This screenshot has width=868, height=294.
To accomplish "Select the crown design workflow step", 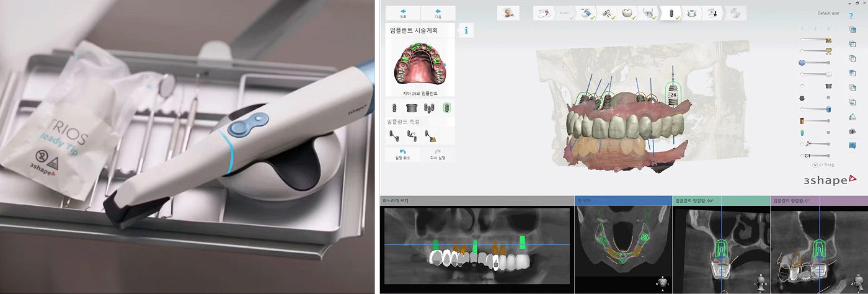I will tap(627, 12).
